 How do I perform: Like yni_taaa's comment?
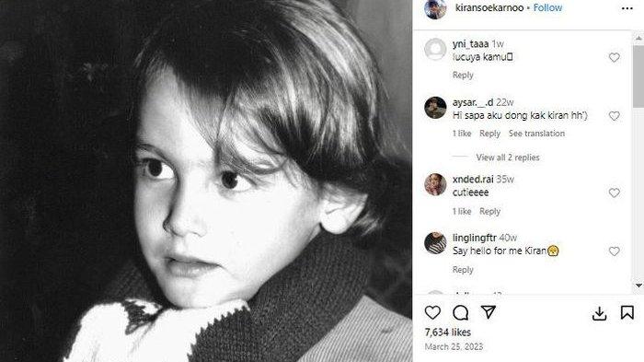pyautogui.click(x=614, y=57)
